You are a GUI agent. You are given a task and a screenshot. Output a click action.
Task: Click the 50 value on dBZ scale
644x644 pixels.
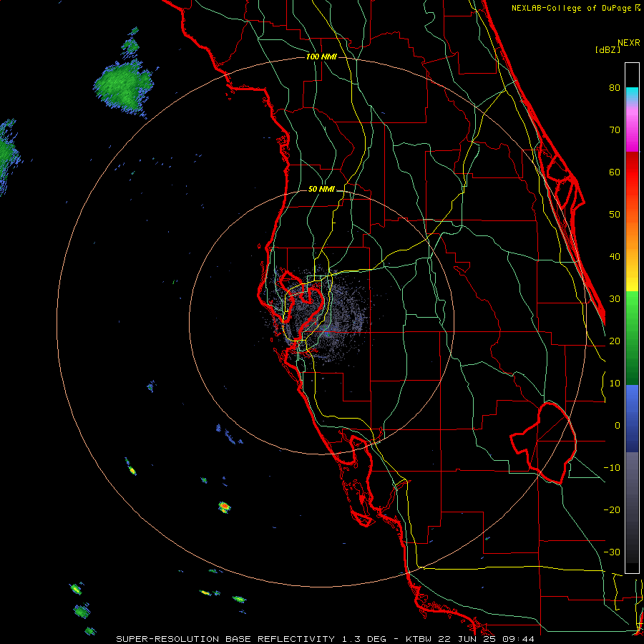pyautogui.click(x=615, y=215)
